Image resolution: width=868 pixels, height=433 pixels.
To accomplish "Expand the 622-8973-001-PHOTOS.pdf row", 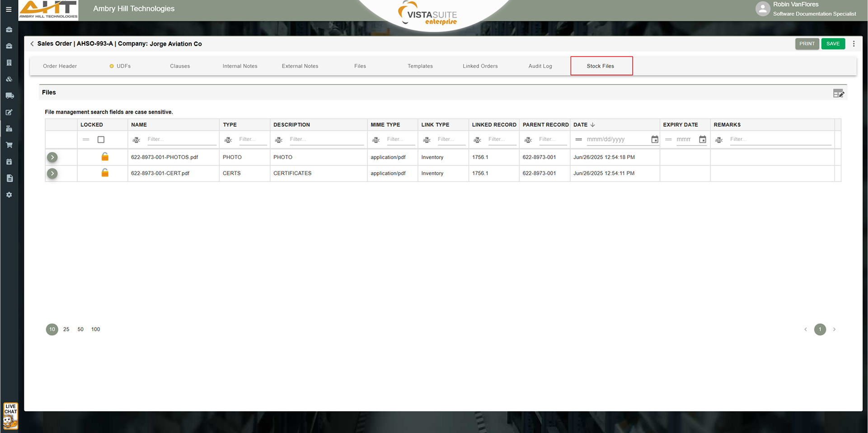I will tap(52, 157).
